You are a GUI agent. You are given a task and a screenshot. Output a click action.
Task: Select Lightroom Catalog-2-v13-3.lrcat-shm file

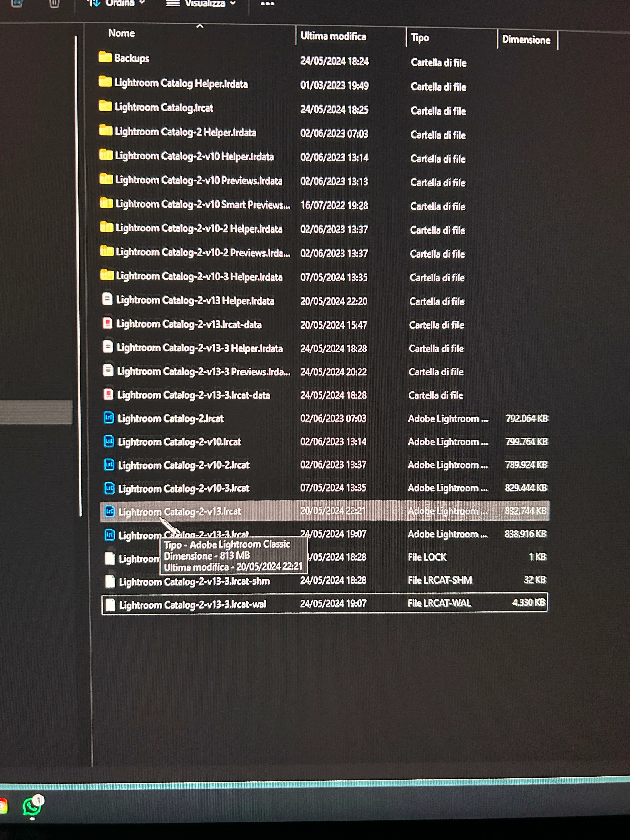click(194, 581)
